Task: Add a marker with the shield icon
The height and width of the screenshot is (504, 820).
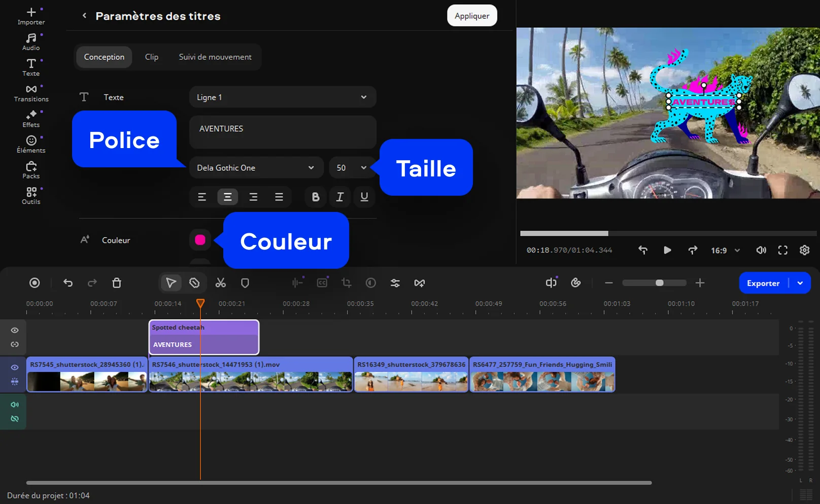Action: 245,283
